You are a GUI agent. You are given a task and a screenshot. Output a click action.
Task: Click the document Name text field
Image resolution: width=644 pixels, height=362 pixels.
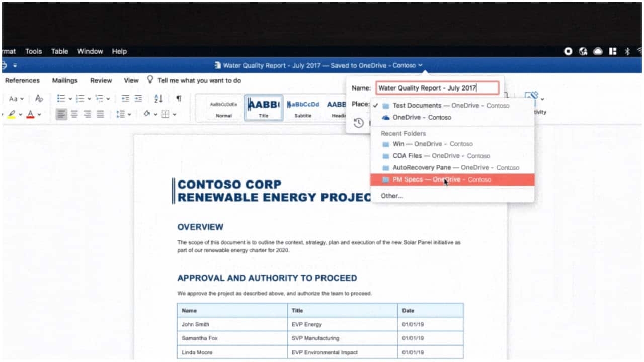437,88
